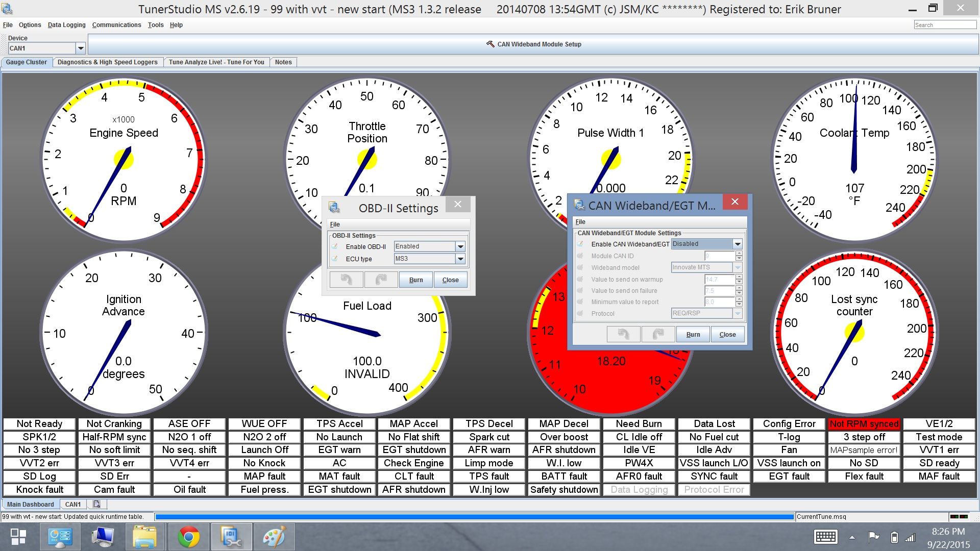Open the Data Logging menu
980x551 pixels.
coord(66,25)
